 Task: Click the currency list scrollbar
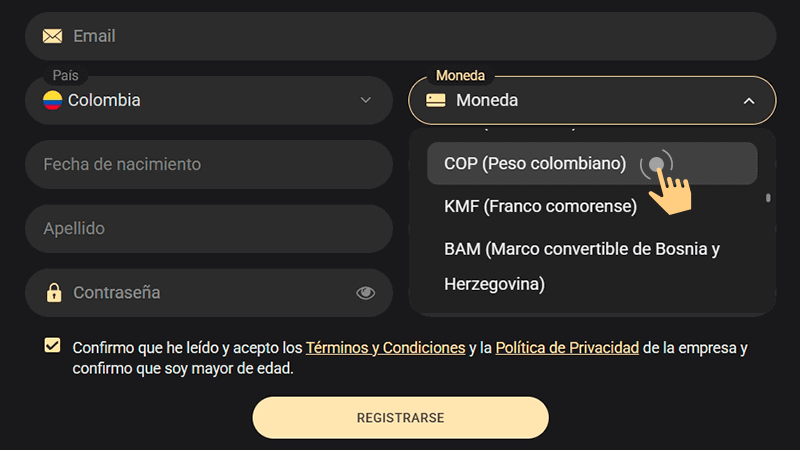pos(768,198)
